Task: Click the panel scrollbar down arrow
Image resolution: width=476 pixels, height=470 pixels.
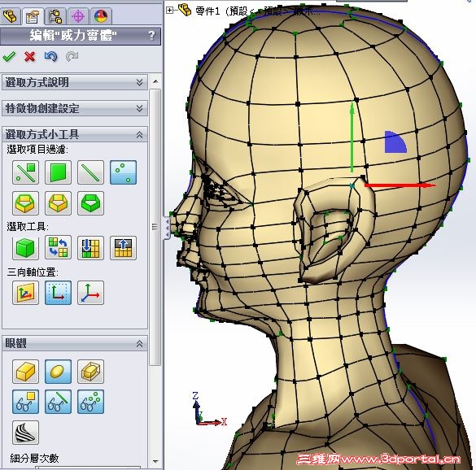Action: [155, 461]
